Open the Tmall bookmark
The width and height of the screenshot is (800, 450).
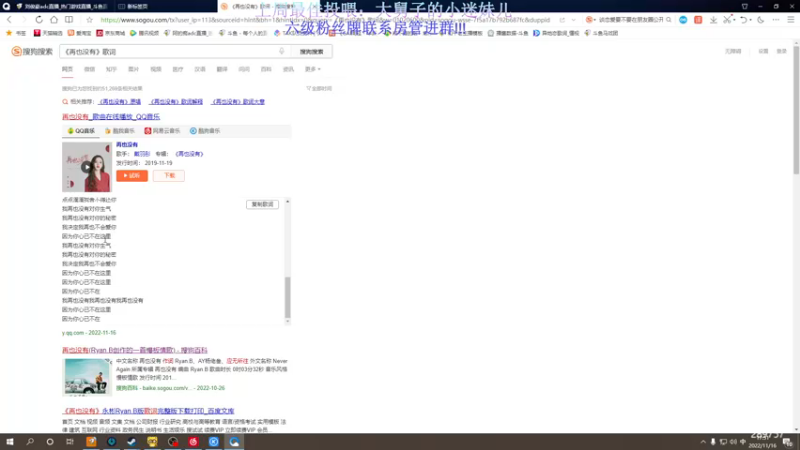[x=48, y=33]
